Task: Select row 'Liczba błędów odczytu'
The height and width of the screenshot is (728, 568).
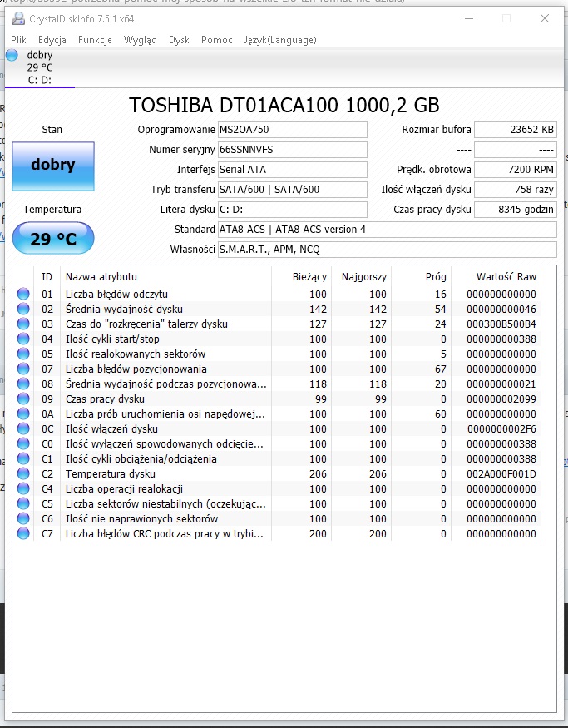Action: coord(279,294)
